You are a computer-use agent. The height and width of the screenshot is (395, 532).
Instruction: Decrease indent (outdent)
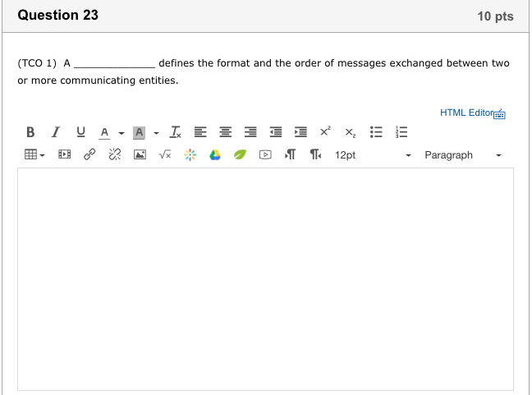[x=276, y=132]
